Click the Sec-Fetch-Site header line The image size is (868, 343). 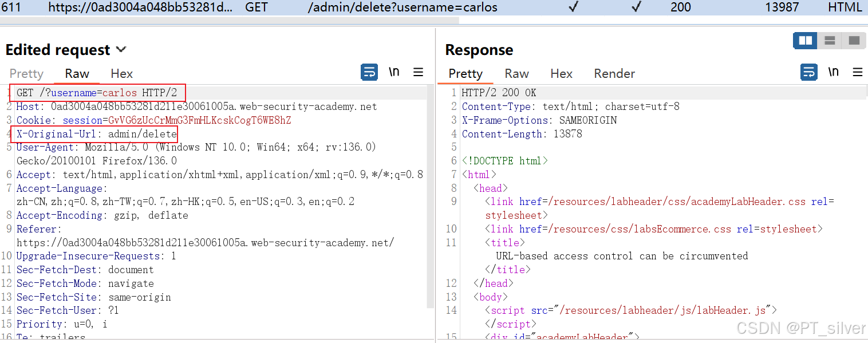click(93, 297)
